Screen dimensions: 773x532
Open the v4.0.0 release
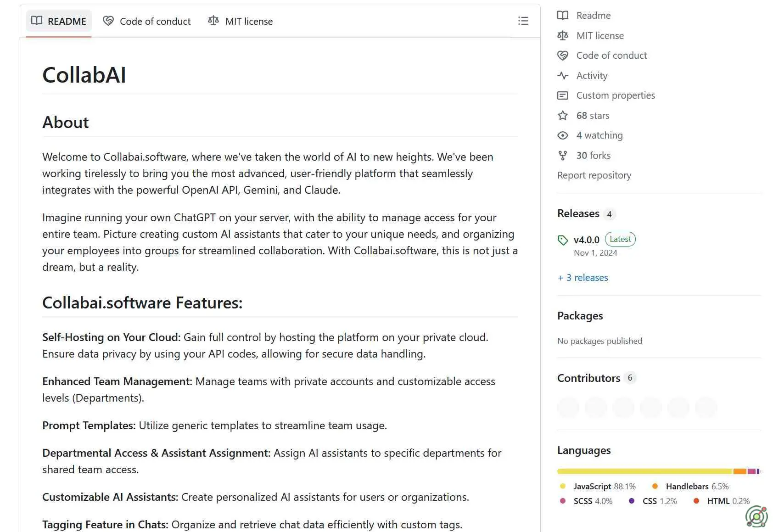(x=586, y=240)
